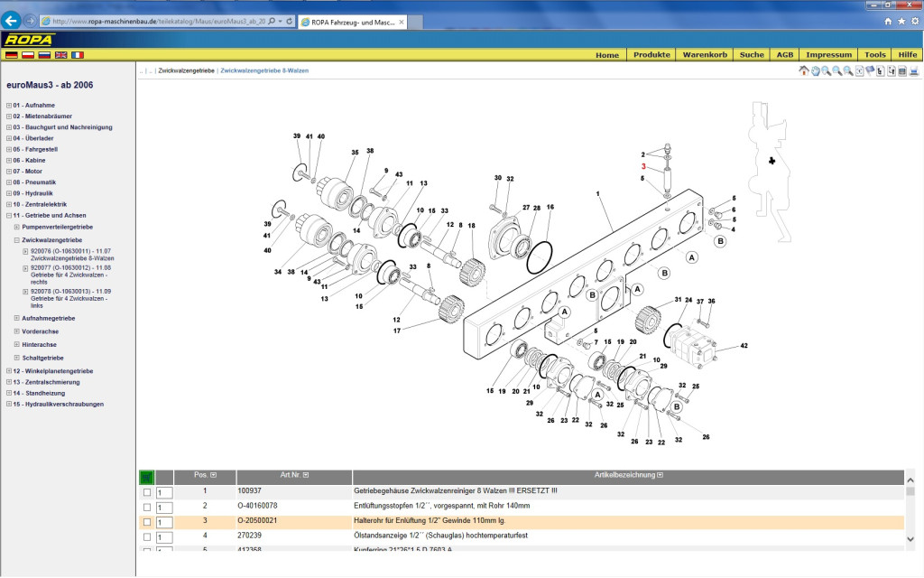
Task: Open the Artikelbezeichnung column dropdown
Action: [660, 475]
